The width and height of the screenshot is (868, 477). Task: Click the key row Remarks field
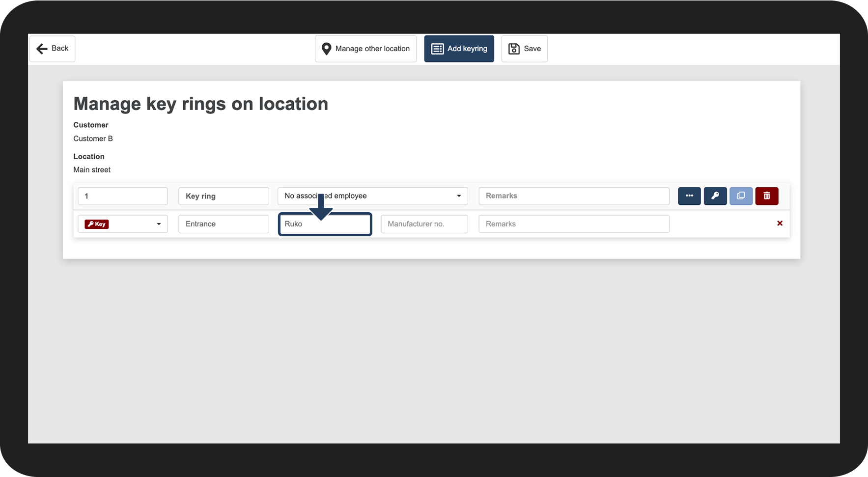(x=574, y=224)
